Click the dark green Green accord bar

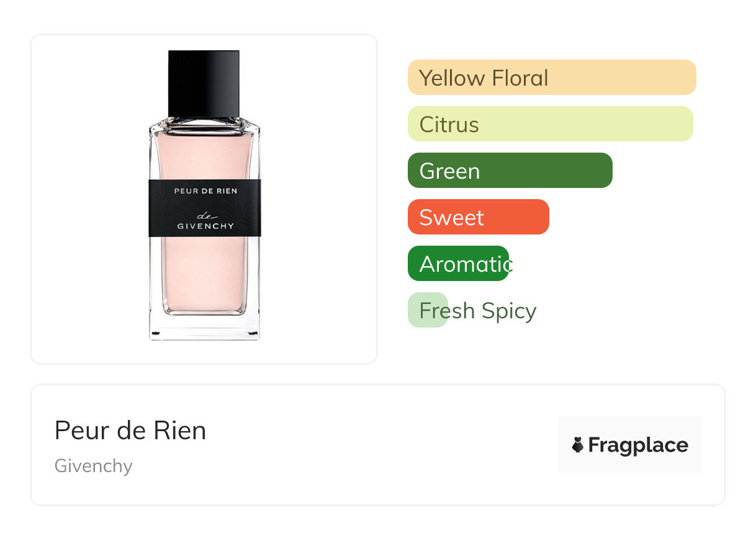click(510, 171)
